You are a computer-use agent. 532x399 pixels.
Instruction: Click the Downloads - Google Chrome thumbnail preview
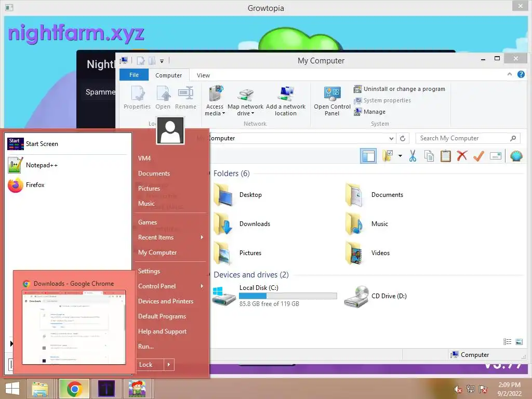pos(74,327)
